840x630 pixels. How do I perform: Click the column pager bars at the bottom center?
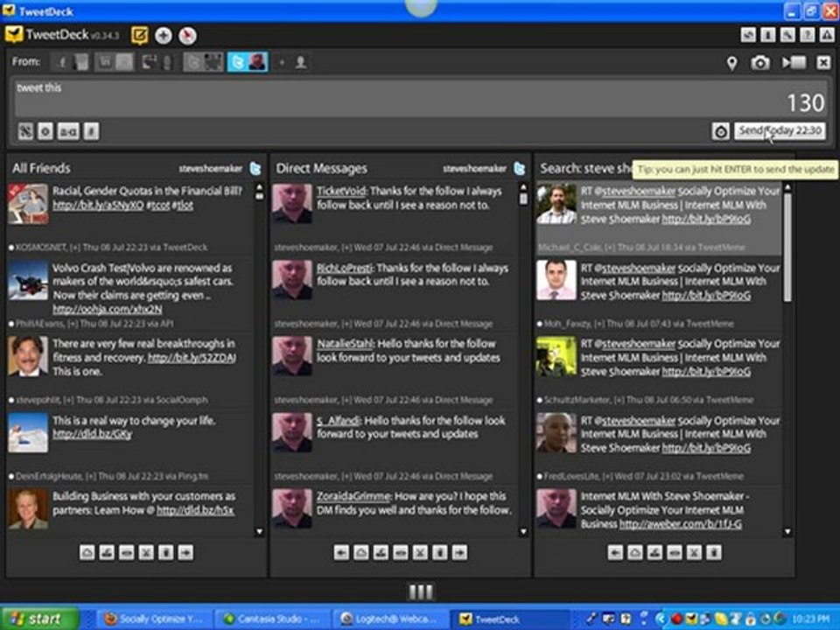tap(421, 592)
